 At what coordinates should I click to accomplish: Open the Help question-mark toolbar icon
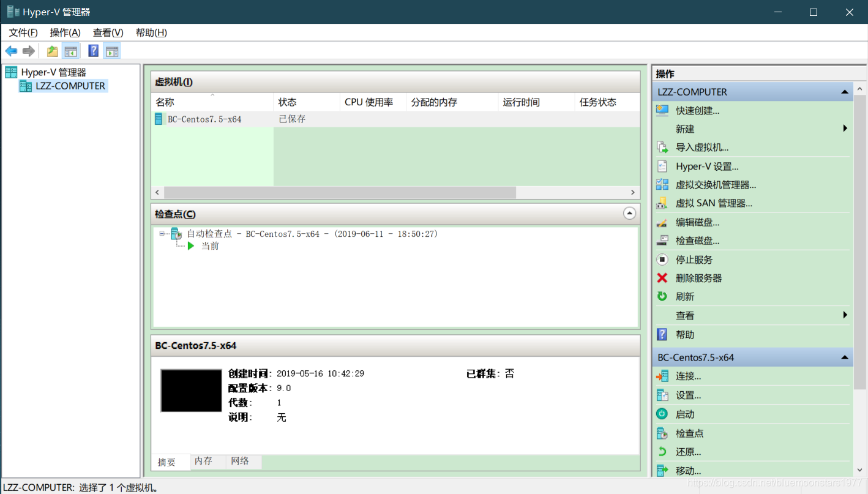click(94, 51)
